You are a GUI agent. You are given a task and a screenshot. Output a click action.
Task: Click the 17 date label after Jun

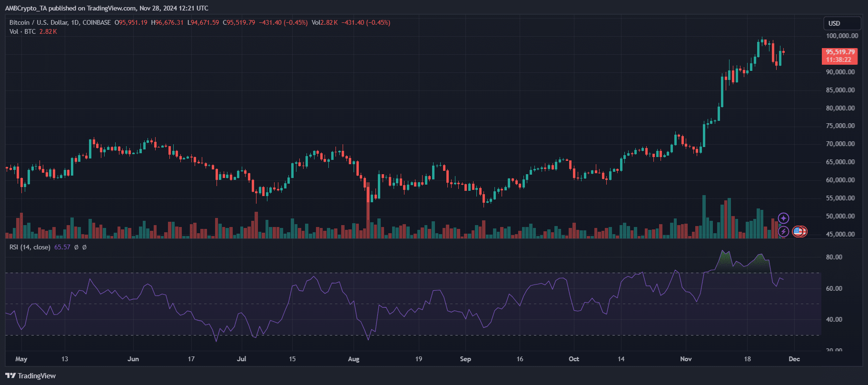(191, 359)
